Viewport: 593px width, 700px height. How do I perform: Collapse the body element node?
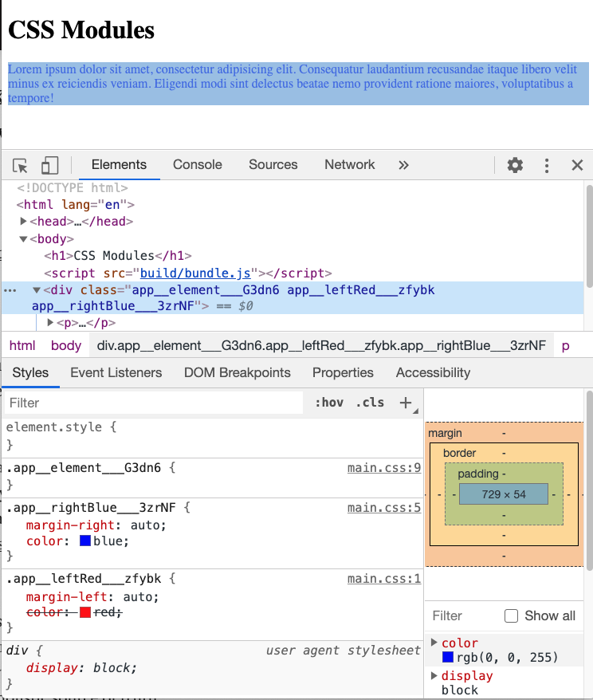(24, 239)
